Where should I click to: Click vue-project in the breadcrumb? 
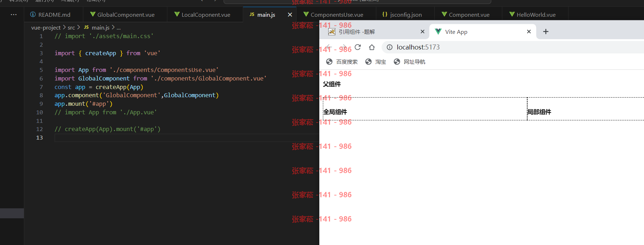click(x=46, y=27)
